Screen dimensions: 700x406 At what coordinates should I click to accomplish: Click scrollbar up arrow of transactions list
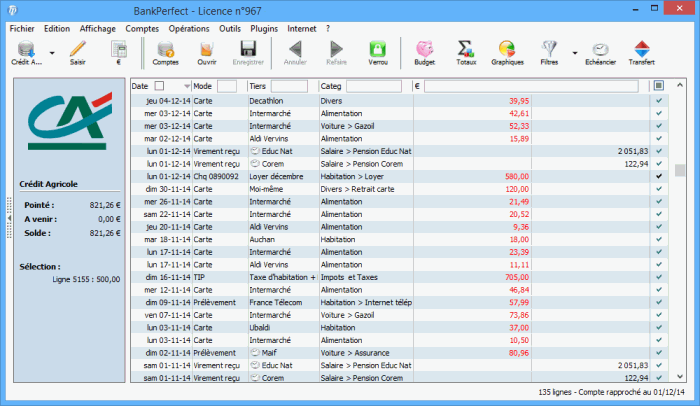click(x=679, y=85)
